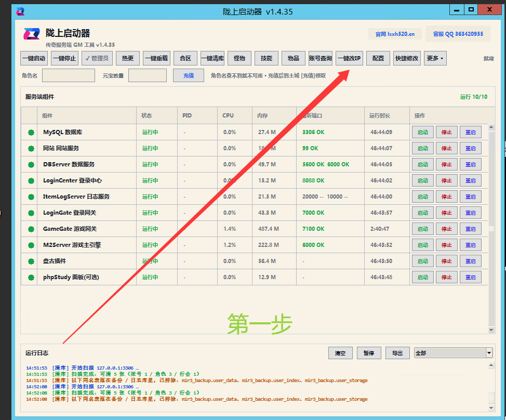The width and height of the screenshot is (506, 420).
Task: Click the status dot beside M2Server 游戏主引擎
Action: [x=31, y=245]
